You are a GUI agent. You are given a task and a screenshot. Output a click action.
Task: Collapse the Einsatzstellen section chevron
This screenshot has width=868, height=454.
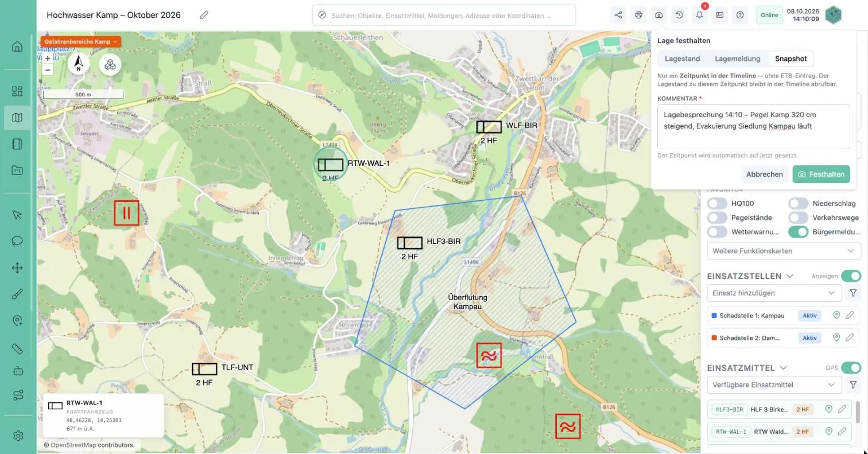[790, 276]
